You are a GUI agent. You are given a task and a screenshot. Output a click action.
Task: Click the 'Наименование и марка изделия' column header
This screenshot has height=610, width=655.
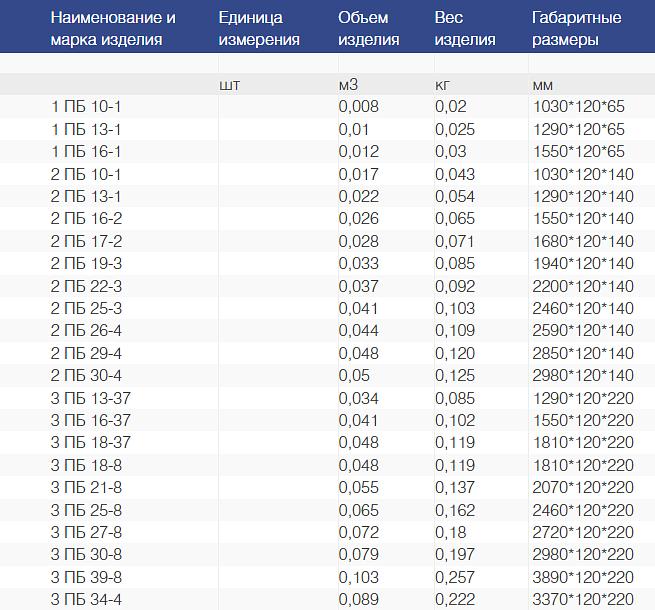click(113, 29)
